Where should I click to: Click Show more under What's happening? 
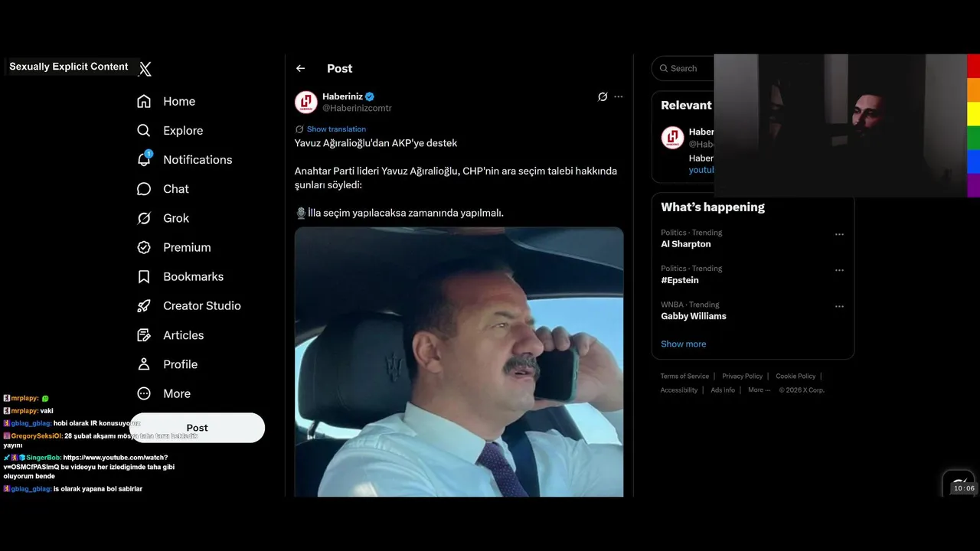click(684, 344)
